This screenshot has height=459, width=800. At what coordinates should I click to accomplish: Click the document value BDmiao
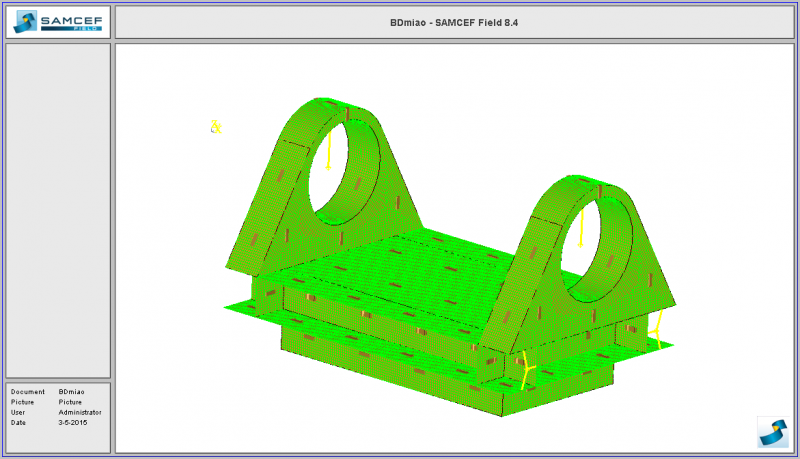coord(71,392)
